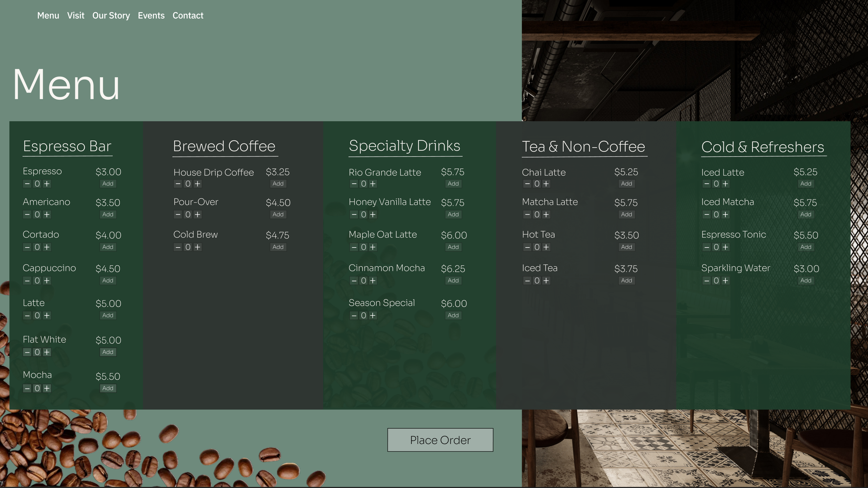Image resolution: width=868 pixels, height=488 pixels.
Task: Add the Cappuccino to the order
Action: 108,280
